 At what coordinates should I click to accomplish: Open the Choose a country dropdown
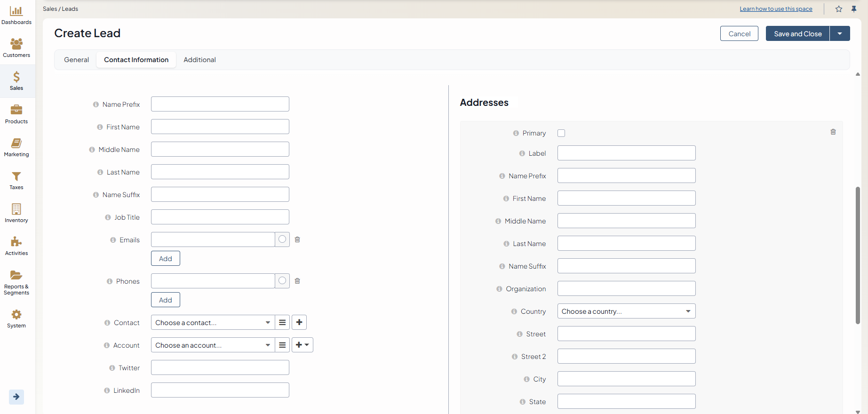[626, 311]
